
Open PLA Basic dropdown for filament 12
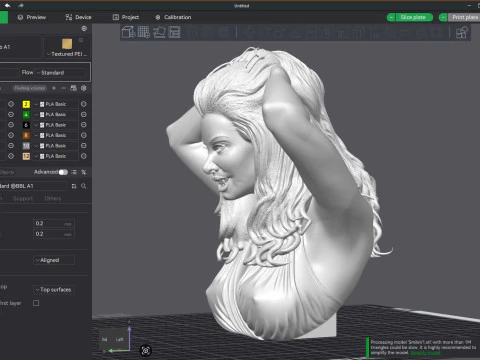click(55, 156)
